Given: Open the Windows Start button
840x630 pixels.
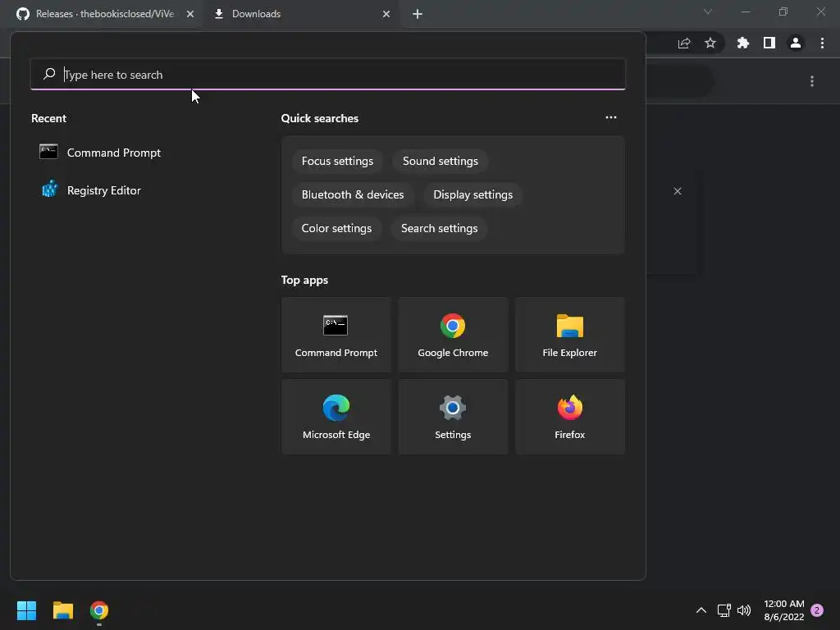Looking at the screenshot, I should [26, 610].
